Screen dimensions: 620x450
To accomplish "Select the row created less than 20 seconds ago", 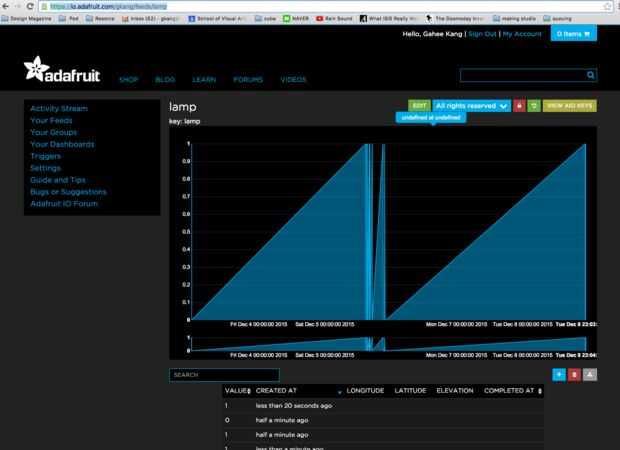I will [383, 405].
